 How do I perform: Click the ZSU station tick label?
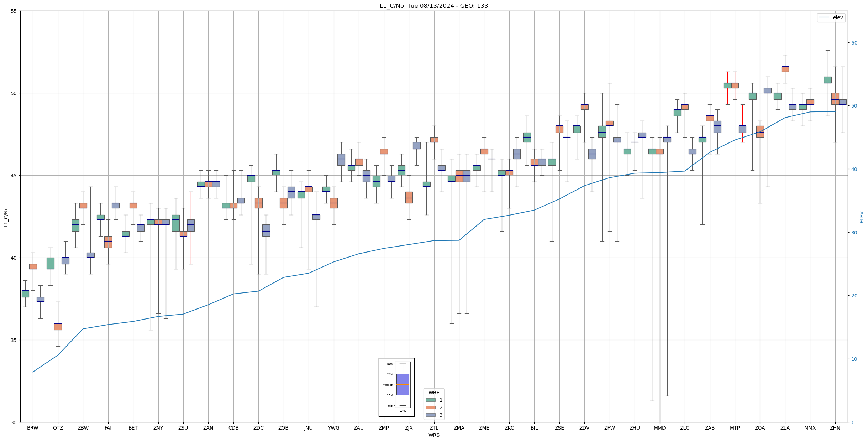click(183, 428)
